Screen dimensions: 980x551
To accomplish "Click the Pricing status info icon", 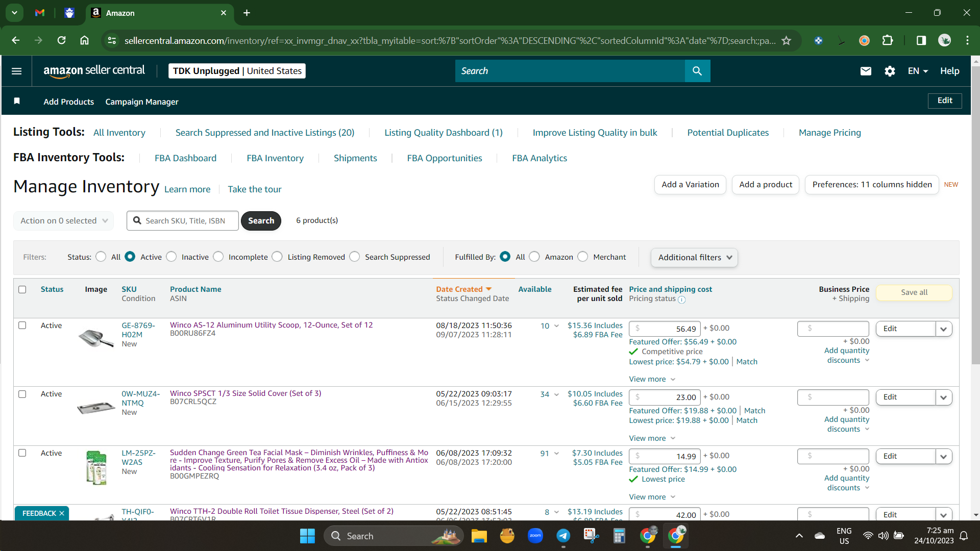I will pos(682,299).
